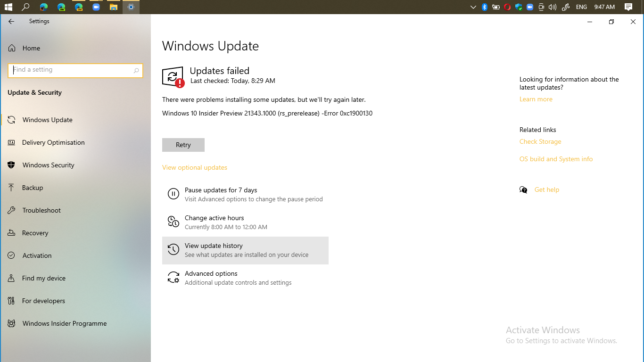Click the Backup upload arrow icon
The width and height of the screenshot is (644, 362).
(12, 188)
